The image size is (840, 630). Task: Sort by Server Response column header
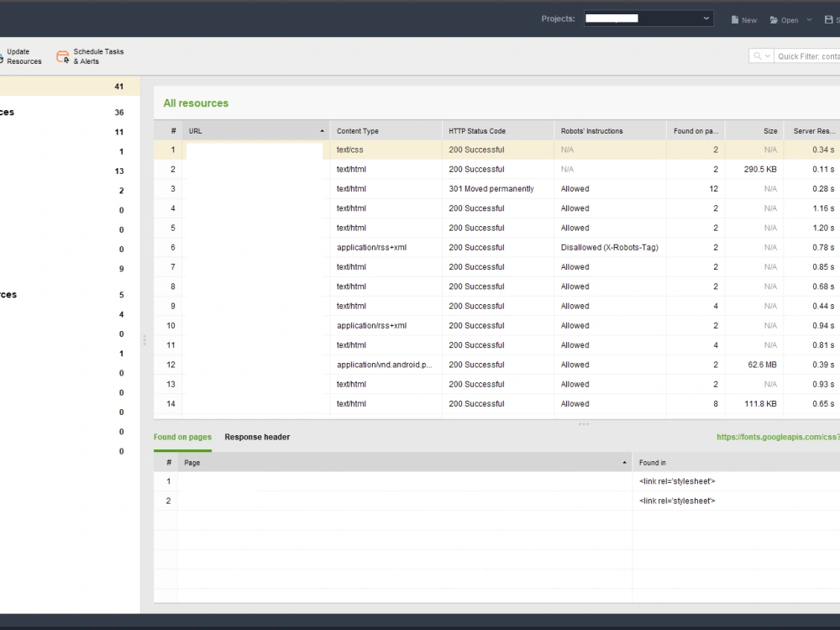point(811,131)
